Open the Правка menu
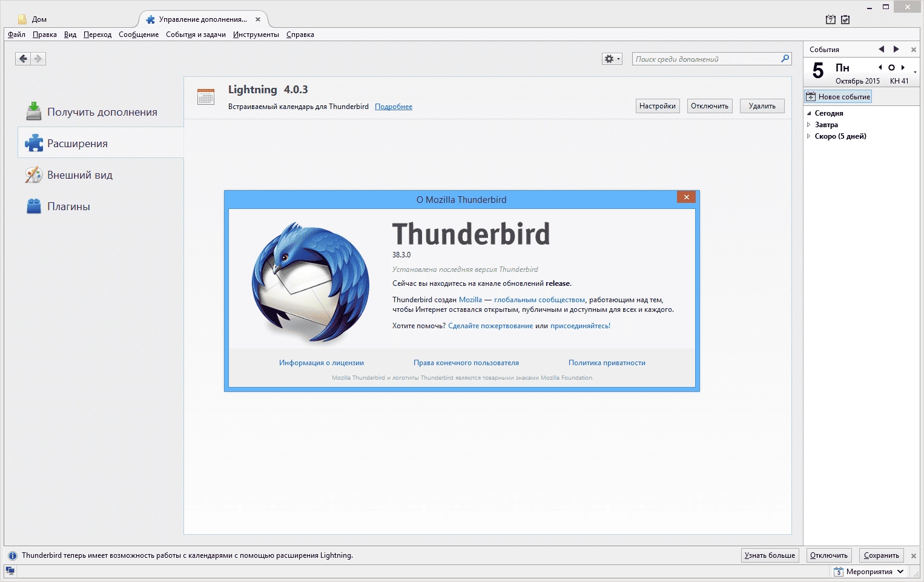 45,35
